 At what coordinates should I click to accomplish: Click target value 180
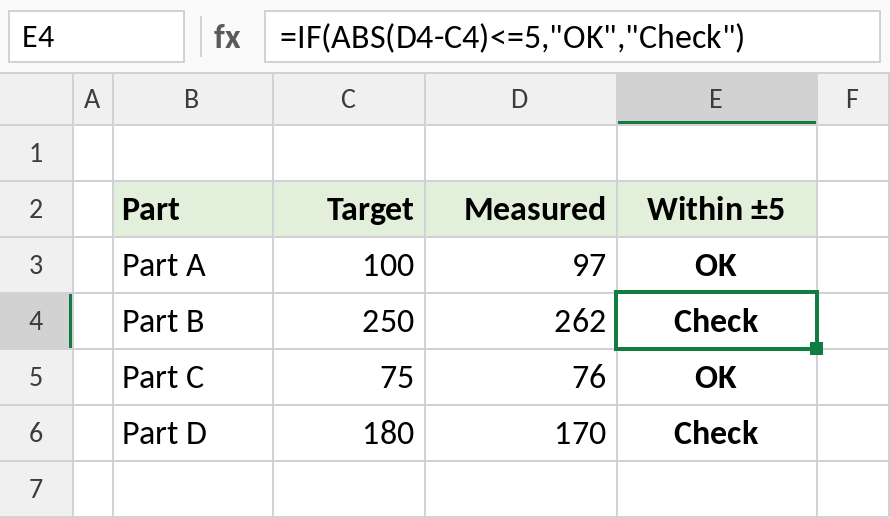(x=349, y=433)
